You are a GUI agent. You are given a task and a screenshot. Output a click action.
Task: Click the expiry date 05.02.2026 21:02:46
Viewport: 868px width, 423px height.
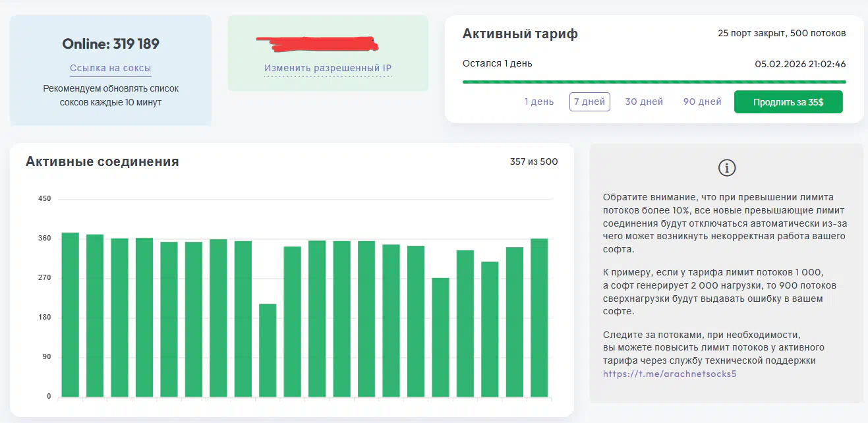pos(800,64)
